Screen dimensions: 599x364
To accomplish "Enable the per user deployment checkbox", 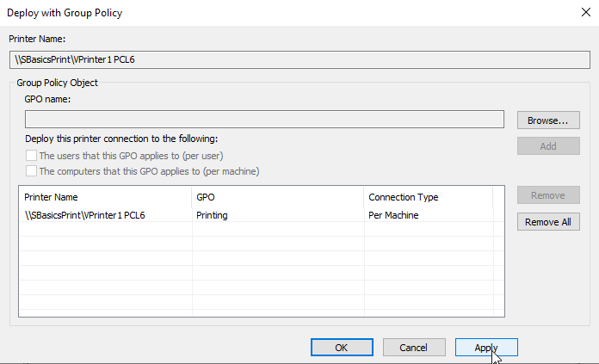I will 31,156.
